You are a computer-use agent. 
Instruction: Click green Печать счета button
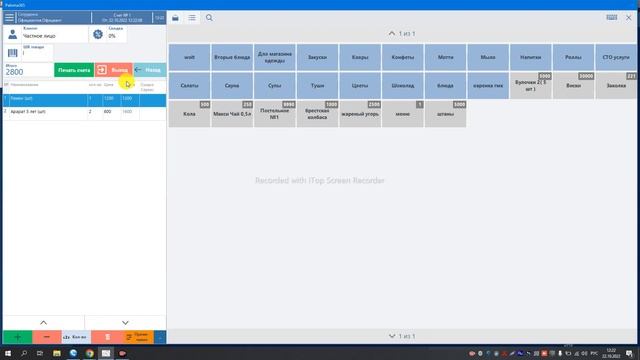pos(74,70)
